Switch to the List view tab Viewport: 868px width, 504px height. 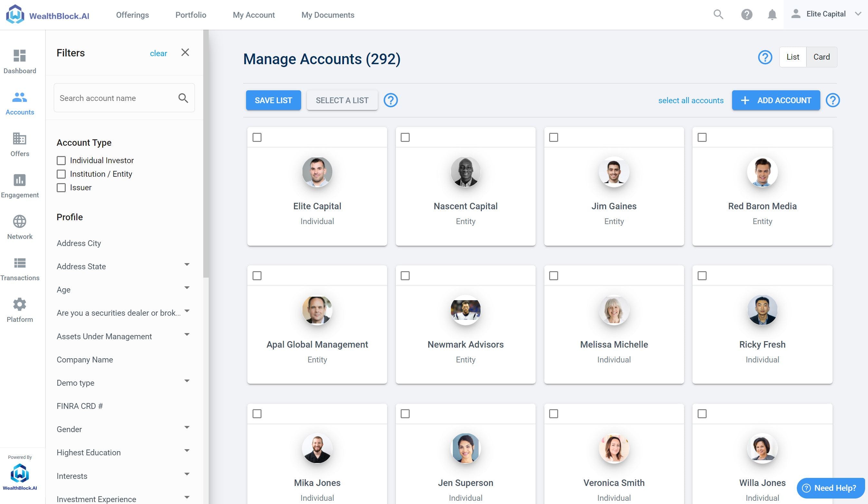click(x=792, y=57)
